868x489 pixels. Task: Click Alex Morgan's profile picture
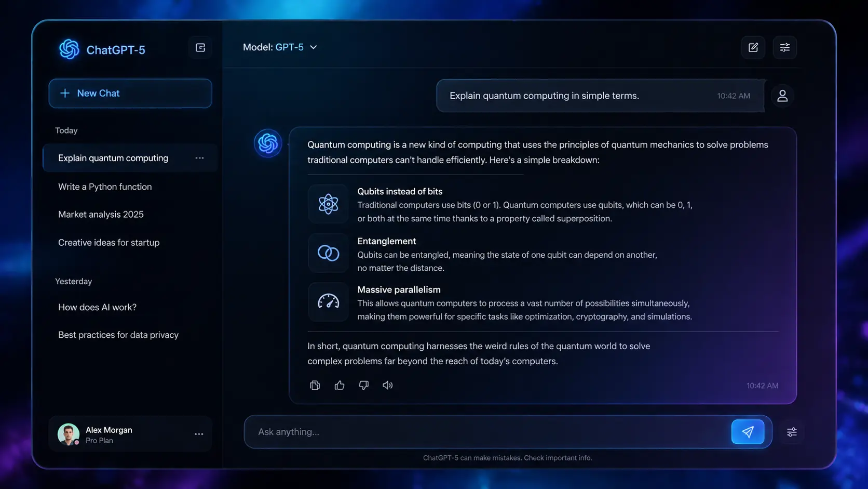pos(69,434)
